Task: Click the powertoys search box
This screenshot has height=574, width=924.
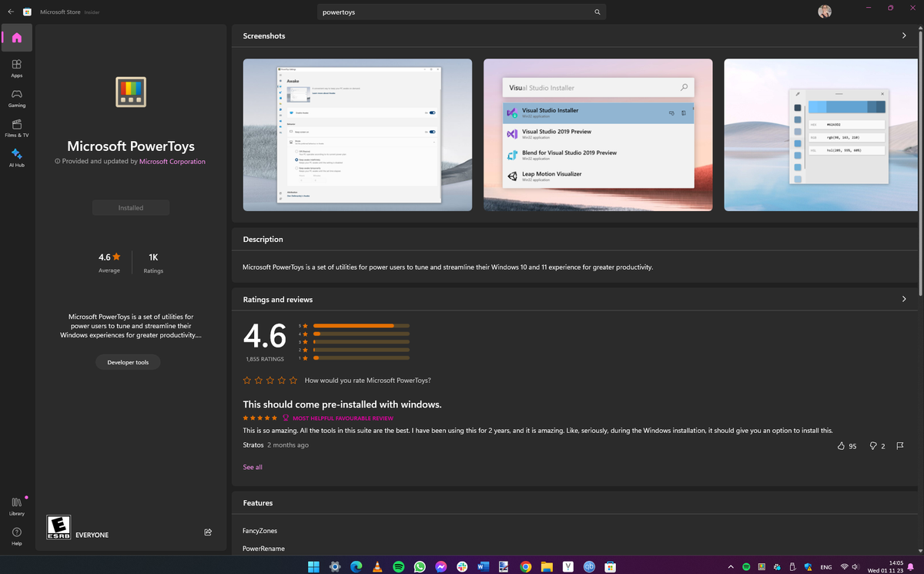Action: coord(460,12)
